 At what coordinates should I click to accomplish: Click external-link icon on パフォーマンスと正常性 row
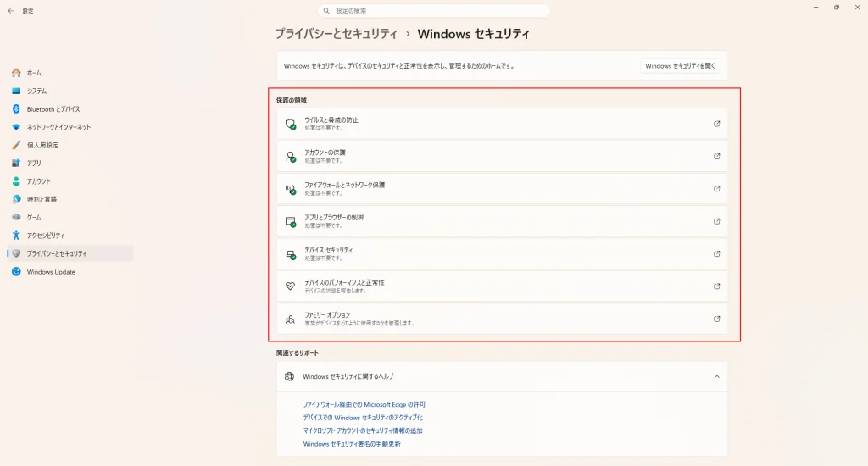[716, 286]
